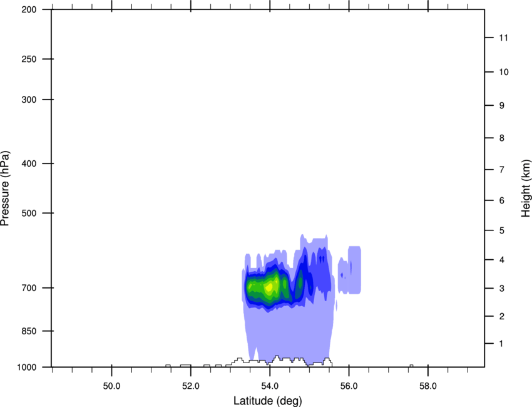The image size is (532, 407).
Task: Click the Height (km) axis title
Action: click(526, 188)
